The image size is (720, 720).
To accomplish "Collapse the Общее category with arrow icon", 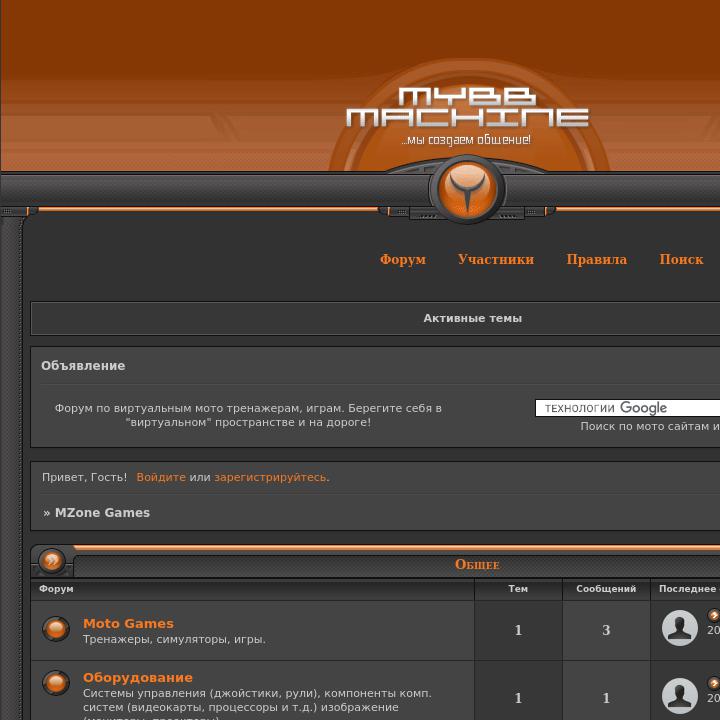I will click(51, 561).
